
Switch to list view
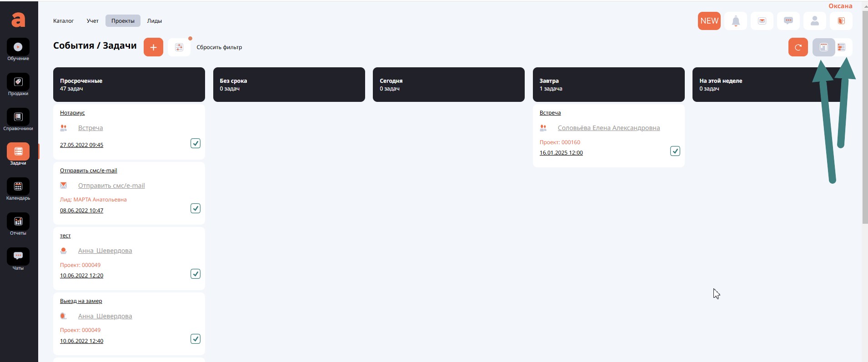point(842,47)
